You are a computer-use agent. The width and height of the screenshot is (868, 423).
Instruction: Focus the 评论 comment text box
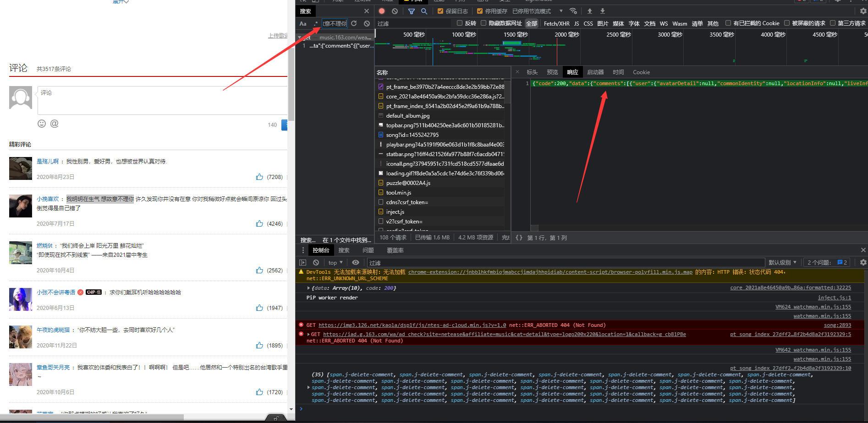163,100
